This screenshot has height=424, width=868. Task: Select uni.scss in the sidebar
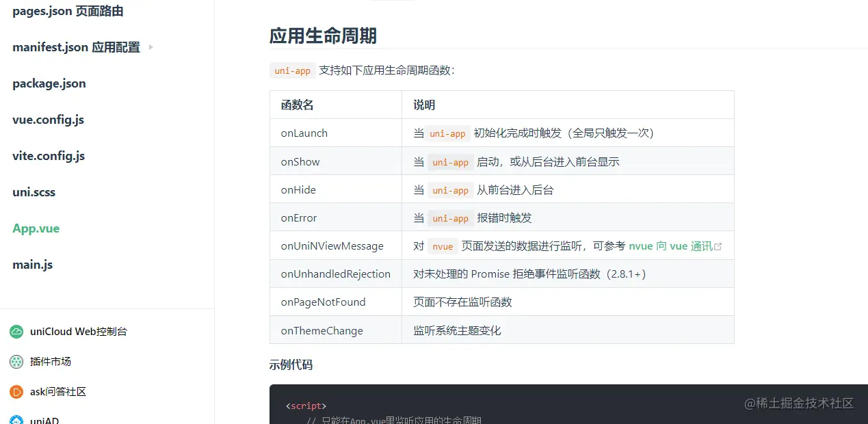34,192
